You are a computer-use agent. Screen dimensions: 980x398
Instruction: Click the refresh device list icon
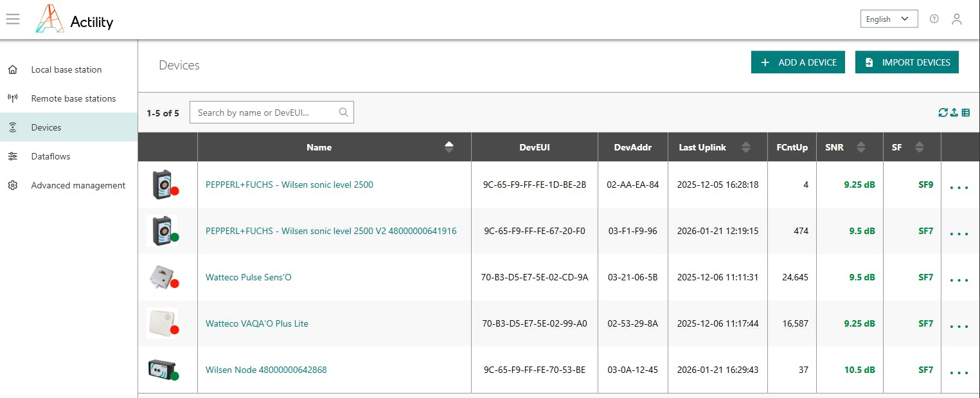coord(943,113)
